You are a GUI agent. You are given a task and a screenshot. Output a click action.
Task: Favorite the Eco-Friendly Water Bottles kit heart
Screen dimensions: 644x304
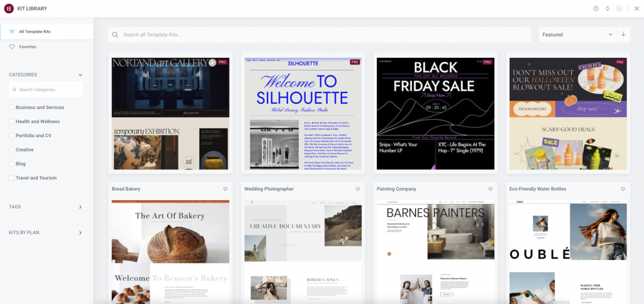click(x=623, y=189)
